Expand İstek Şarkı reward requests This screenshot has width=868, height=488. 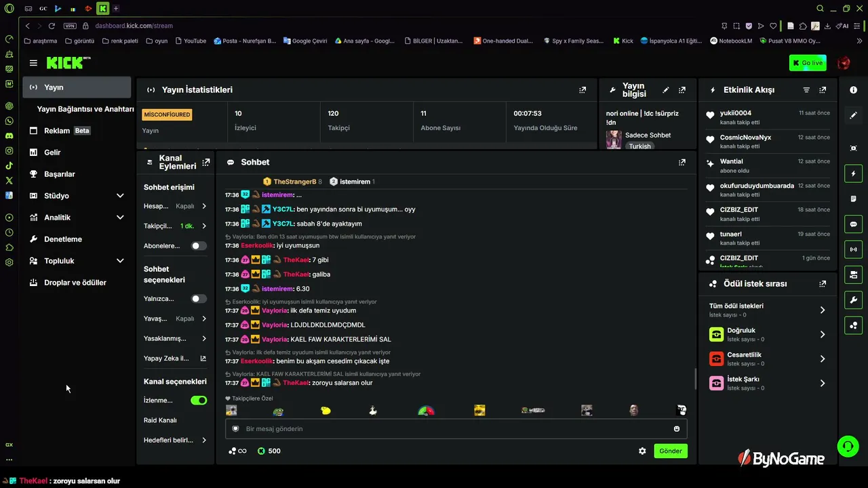click(x=768, y=383)
